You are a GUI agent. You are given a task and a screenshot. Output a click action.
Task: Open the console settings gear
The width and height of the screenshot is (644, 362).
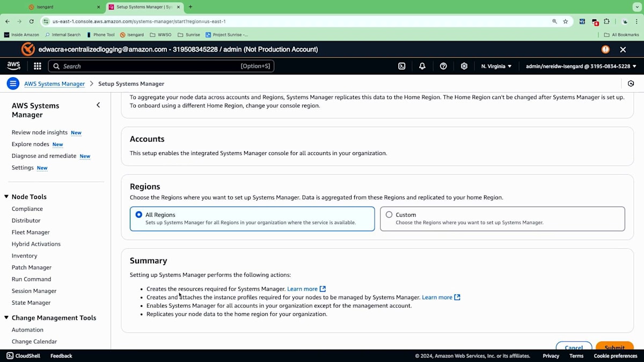tap(464, 66)
